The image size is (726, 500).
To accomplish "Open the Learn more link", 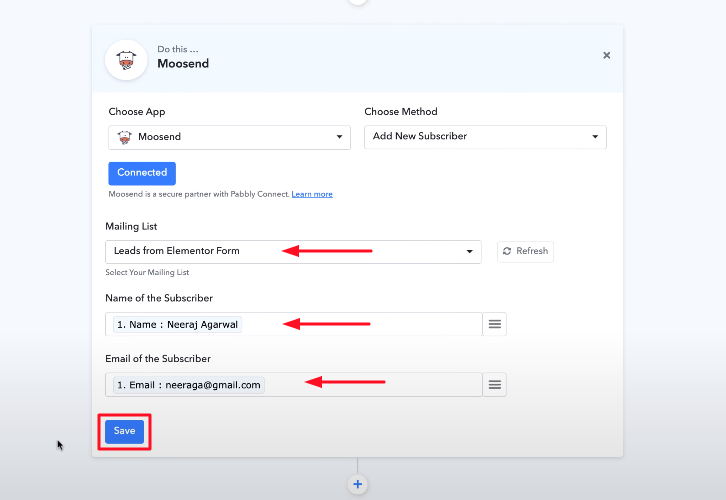I will tap(312, 194).
